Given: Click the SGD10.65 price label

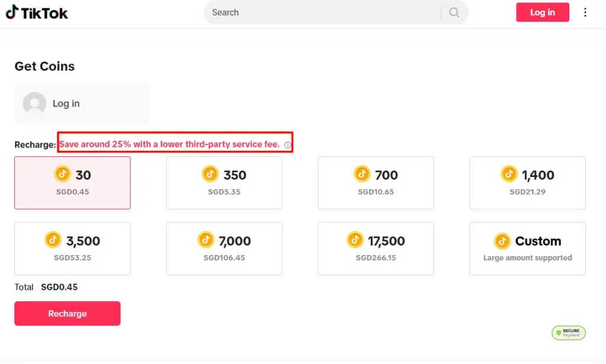Looking at the screenshot, I should pyautogui.click(x=376, y=192).
